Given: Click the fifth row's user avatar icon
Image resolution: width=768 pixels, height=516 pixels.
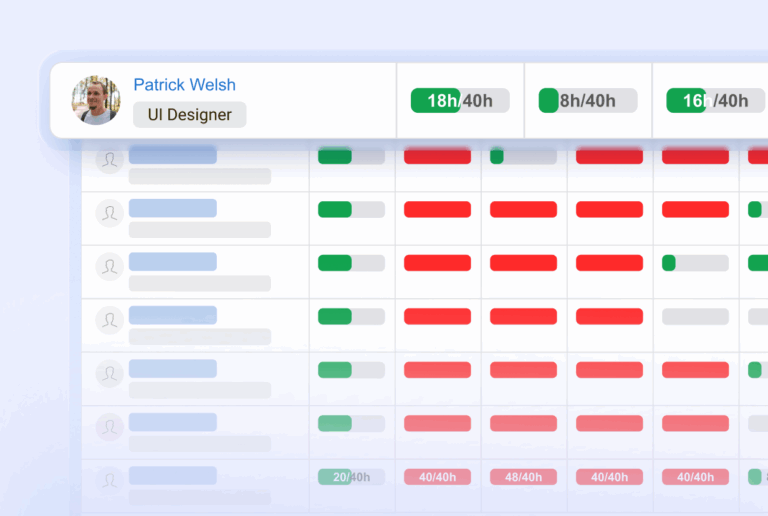Looking at the screenshot, I should pyautogui.click(x=109, y=374).
